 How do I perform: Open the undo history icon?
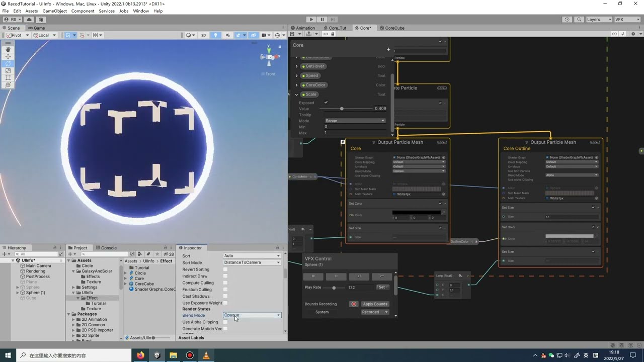(x=567, y=20)
